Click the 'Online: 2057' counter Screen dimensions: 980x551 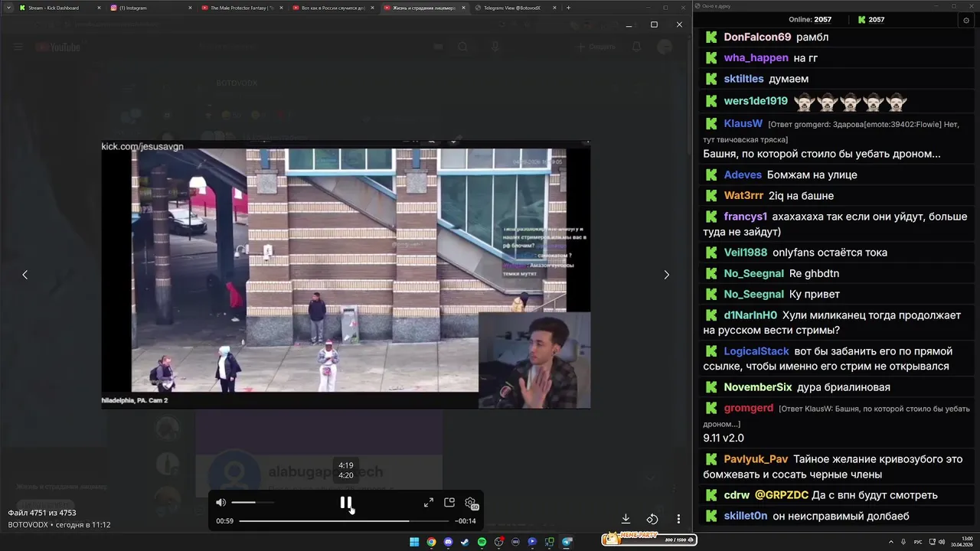810,20
